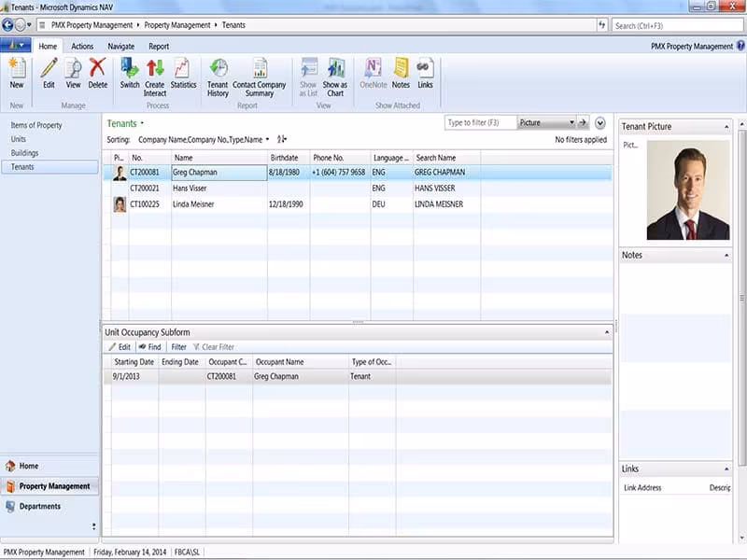Collapse the Notes factbox

726,255
